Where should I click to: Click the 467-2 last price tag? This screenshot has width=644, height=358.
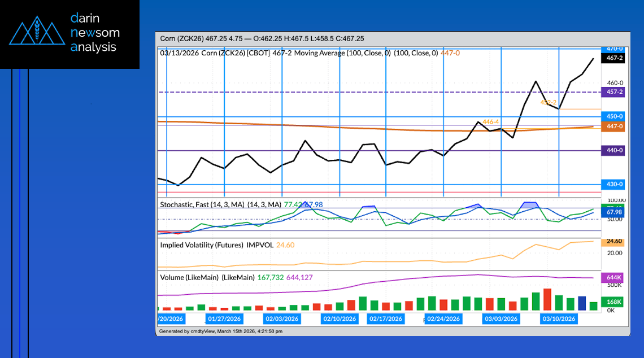614,58
